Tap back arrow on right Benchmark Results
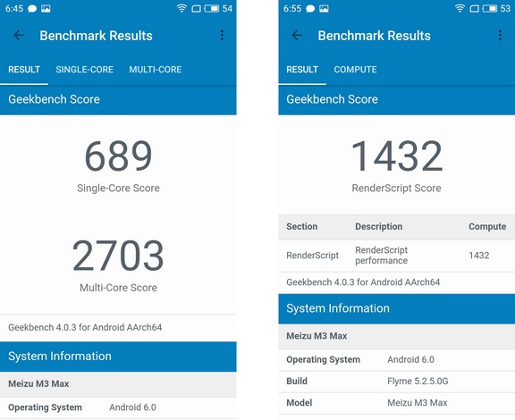Viewport: 515px width, 420px height. coord(297,35)
